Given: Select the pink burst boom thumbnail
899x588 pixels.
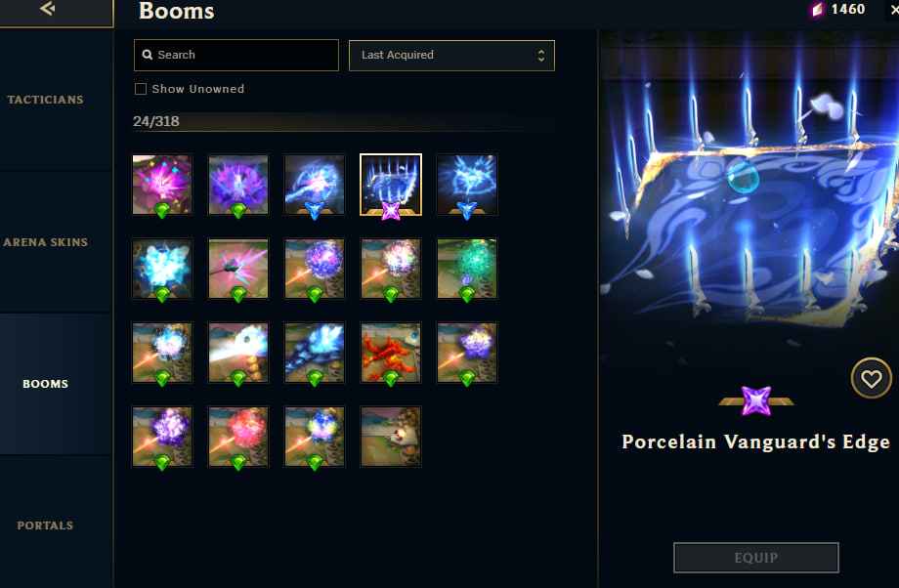Looking at the screenshot, I should (x=162, y=185).
